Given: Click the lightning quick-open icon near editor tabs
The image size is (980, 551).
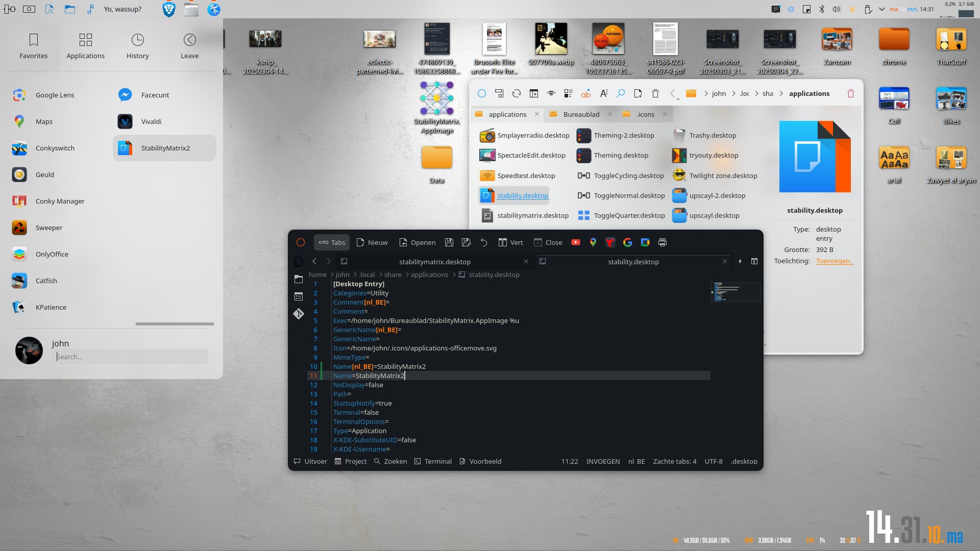Looking at the screenshot, I should (x=740, y=261).
